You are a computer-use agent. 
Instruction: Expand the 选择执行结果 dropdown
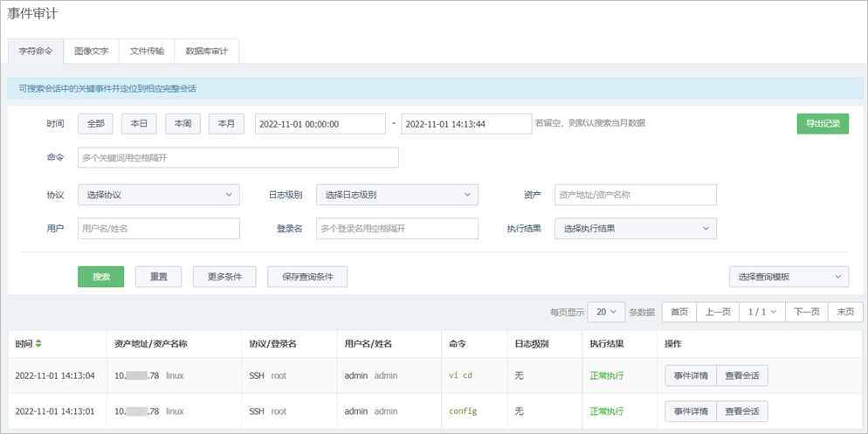636,229
